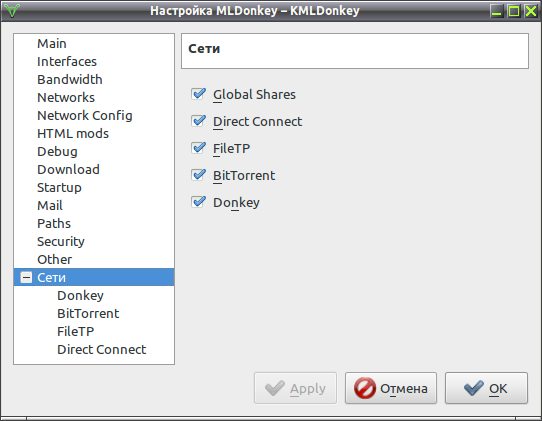Open the Mail settings page
The height and width of the screenshot is (421, 542).
pos(50,205)
